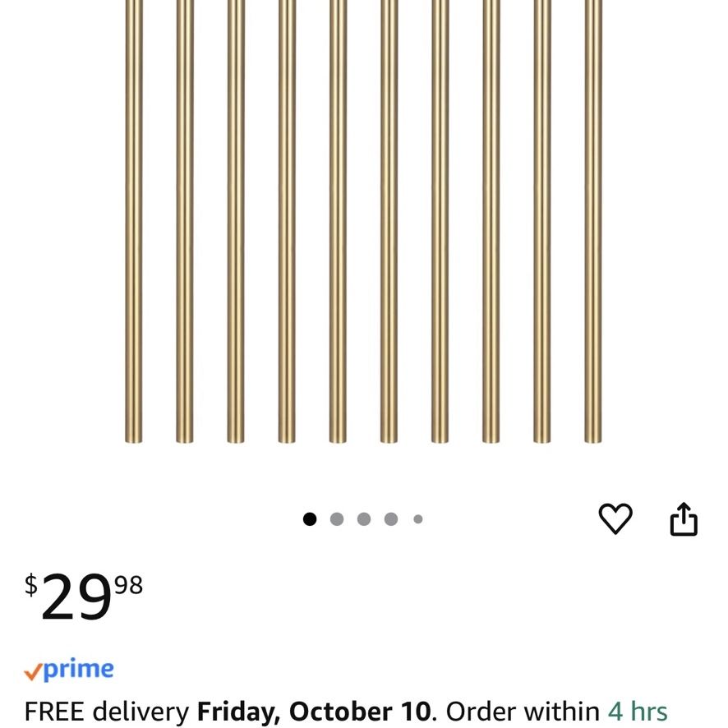This screenshot has height=728, width=728.
Task: Tap the cents 98 superscript
Action: (129, 584)
